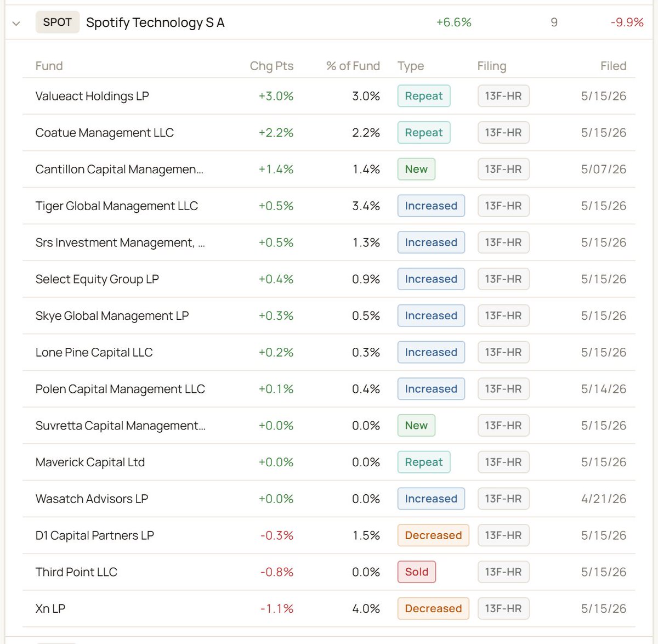Image resolution: width=658 pixels, height=644 pixels.
Task: Click New tag for Cantillon Capital
Action: pos(416,170)
